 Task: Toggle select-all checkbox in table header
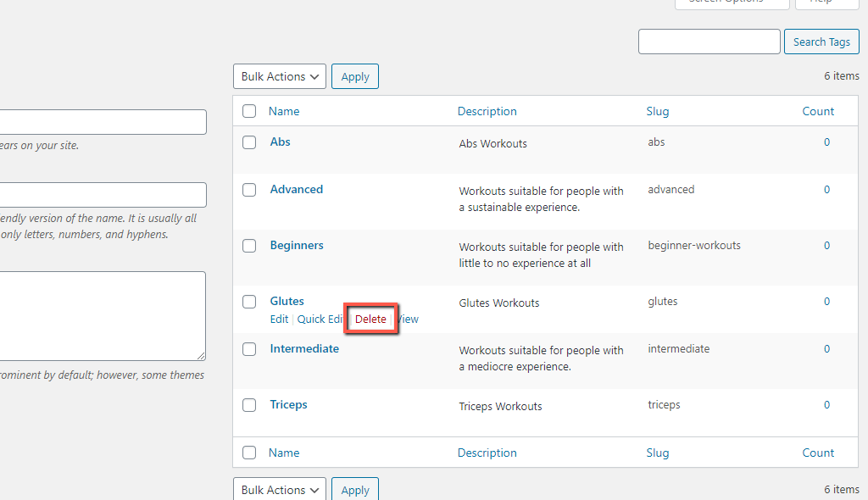point(249,111)
